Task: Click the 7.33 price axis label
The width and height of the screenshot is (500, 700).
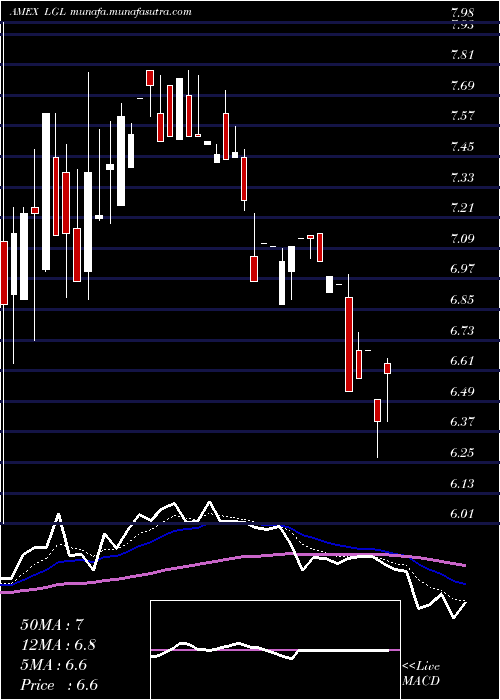Action: point(464,177)
